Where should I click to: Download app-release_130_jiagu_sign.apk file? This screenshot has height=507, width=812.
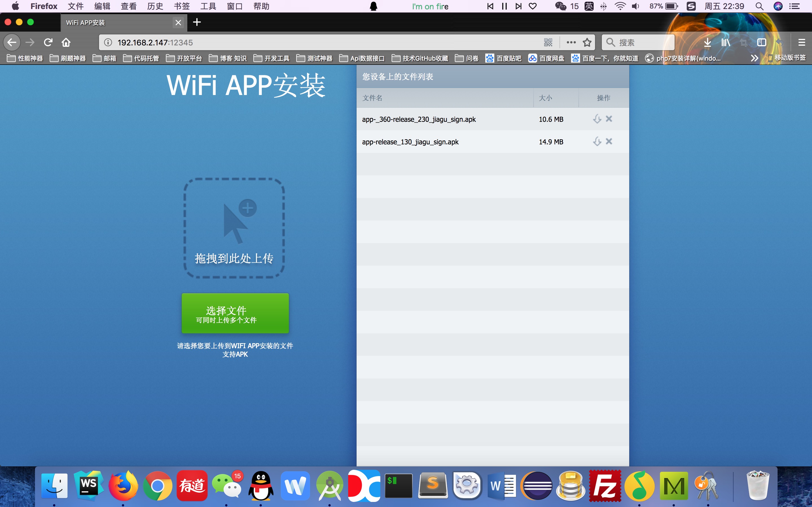click(x=597, y=142)
